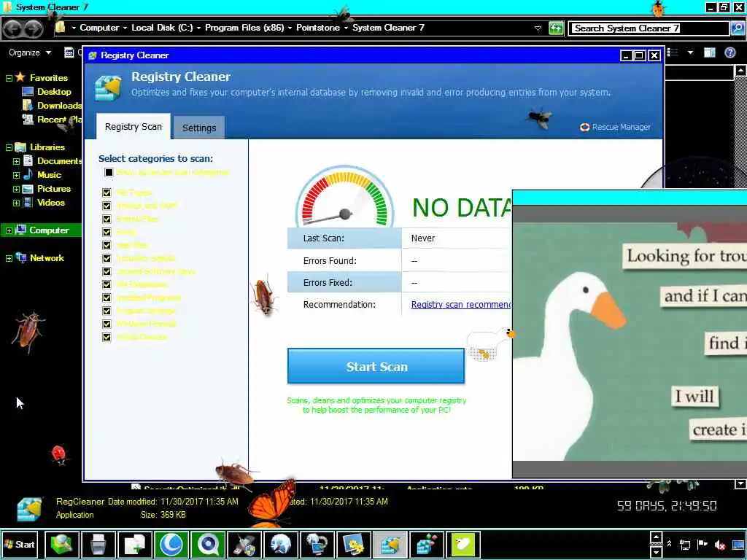Switch to active Registry Cleaner taskbar icon
747x560 pixels.
click(390, 544)
